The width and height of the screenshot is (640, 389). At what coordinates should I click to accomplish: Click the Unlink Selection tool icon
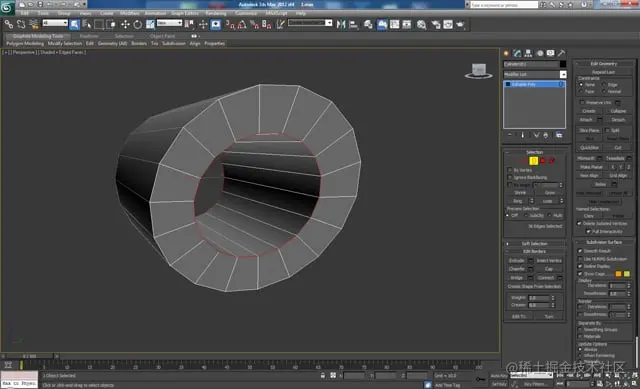(x=21, y=24)
